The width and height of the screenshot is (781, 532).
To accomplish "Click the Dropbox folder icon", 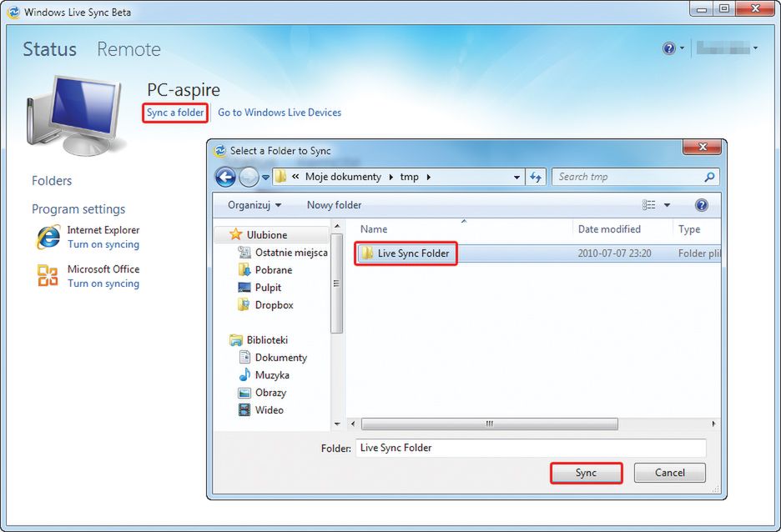I will tap(244, 304).
